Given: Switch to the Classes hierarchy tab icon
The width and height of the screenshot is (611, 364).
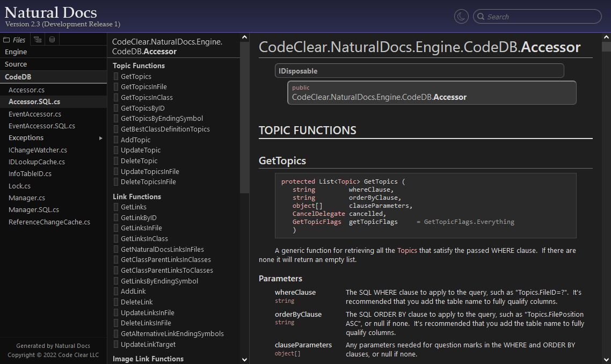Looking at the screenshot, I should 38,39.
